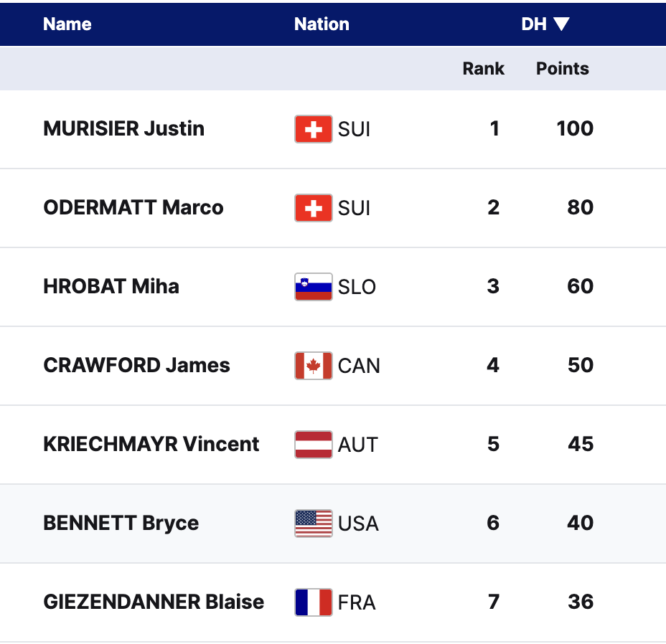Open BENNETT Bryce athlete page

click(x=121, y=524)
